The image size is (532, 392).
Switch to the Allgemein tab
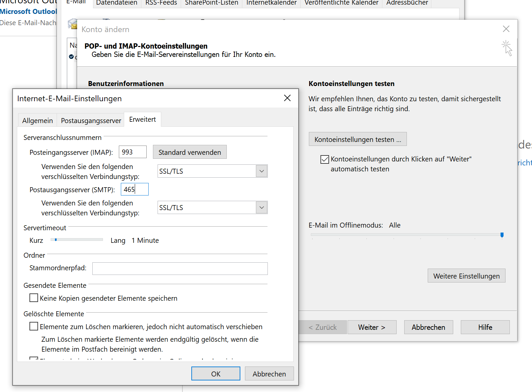pos(37,121)
